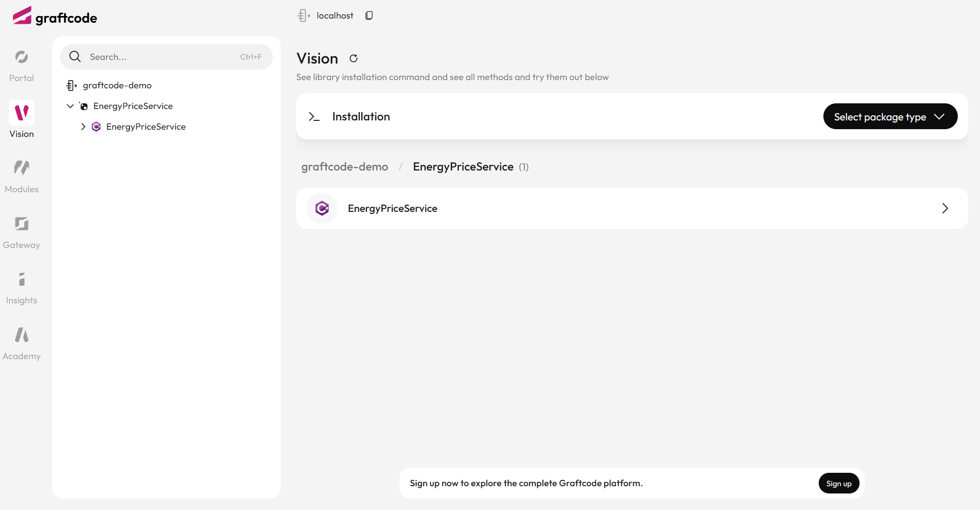
Task: Click the Academy label in sidebar
Action: 22,356
